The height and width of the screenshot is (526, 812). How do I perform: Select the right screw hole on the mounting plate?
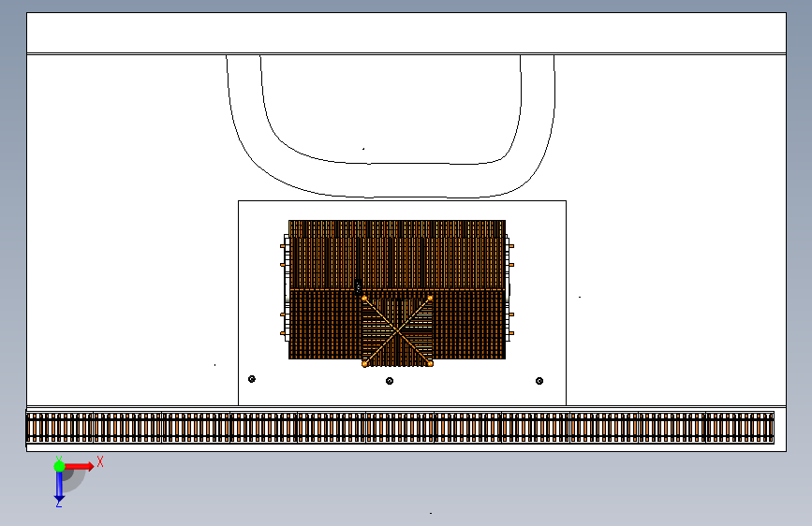(539, 381)
